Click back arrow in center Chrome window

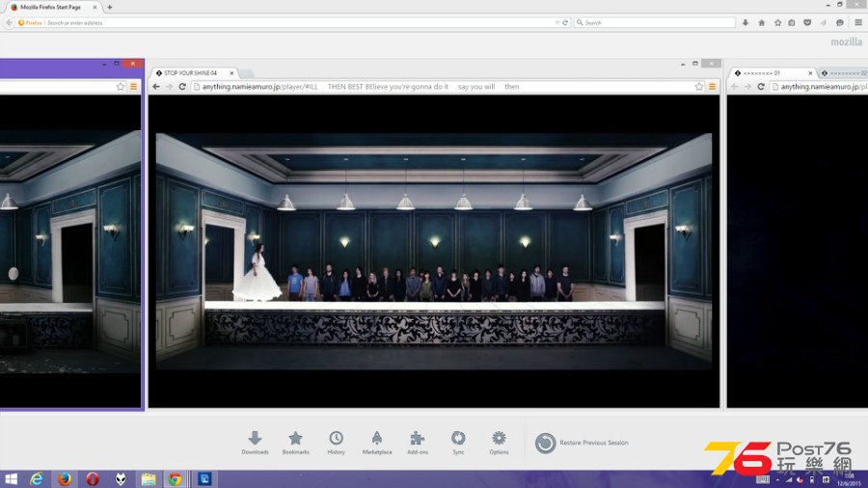[156, 86]
